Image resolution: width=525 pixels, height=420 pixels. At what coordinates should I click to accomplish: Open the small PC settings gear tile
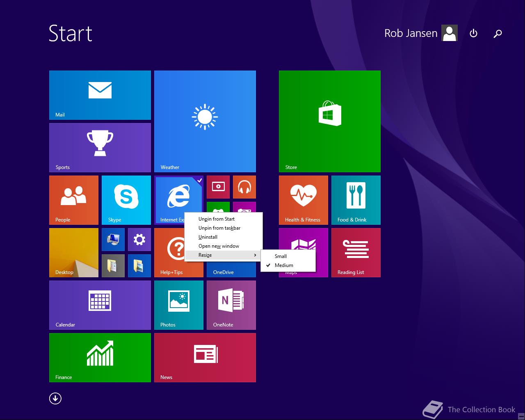coord(139,240)
